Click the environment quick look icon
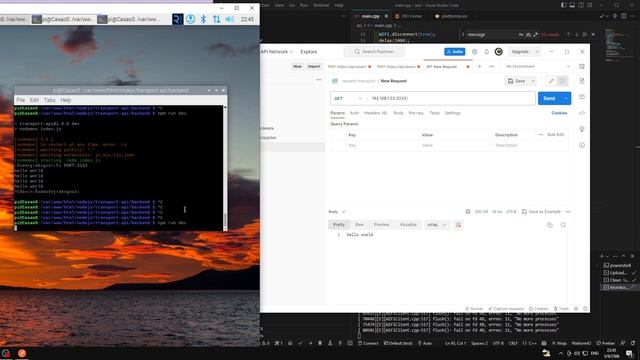The width and height of the screenshot is (640, 360). point(582,67)
